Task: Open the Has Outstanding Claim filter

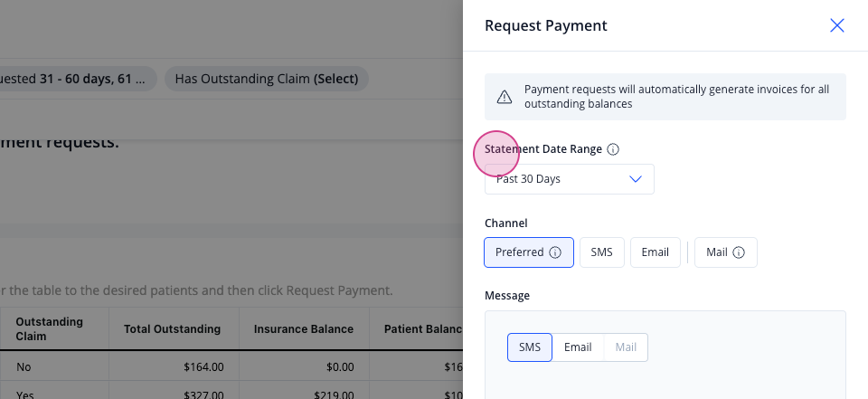Action: (267, 79)
